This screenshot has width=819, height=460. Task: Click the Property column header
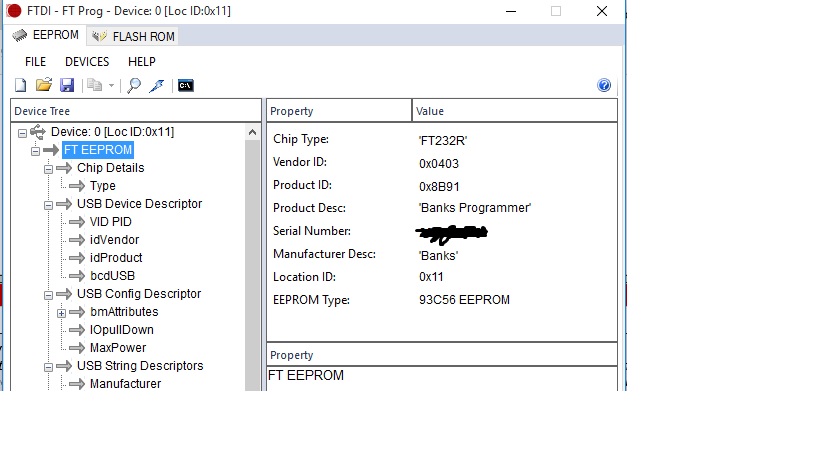tap(339, 111)
